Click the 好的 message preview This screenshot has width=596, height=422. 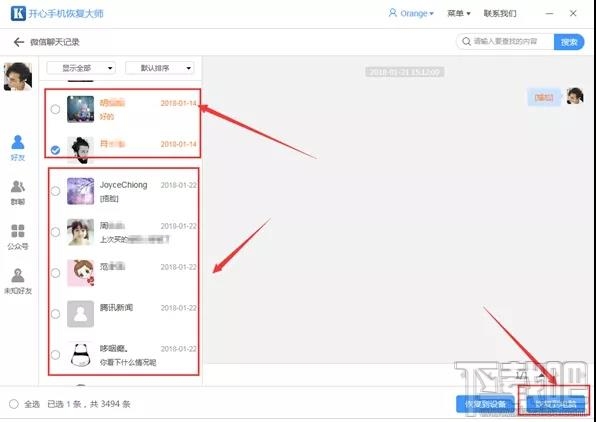(x=107, y=116)
